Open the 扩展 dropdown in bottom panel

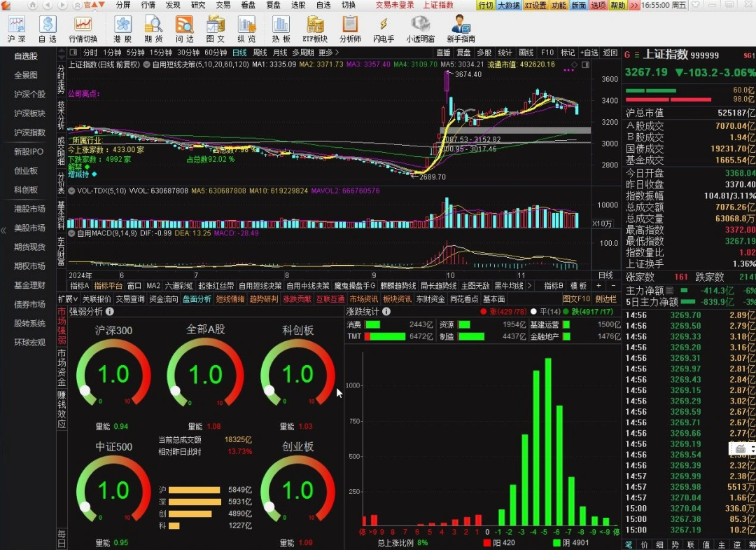coord(67,299)
